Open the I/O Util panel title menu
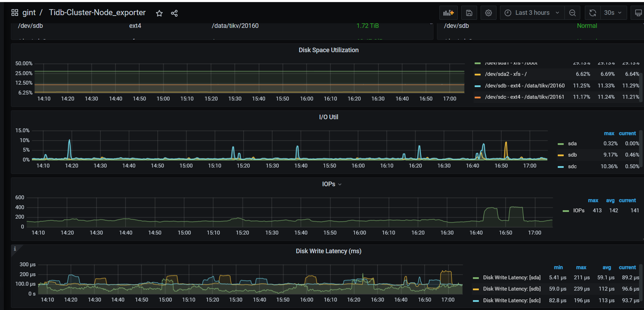Image resolution: width=644 pixels, height=310 pixels. point(328,117)
